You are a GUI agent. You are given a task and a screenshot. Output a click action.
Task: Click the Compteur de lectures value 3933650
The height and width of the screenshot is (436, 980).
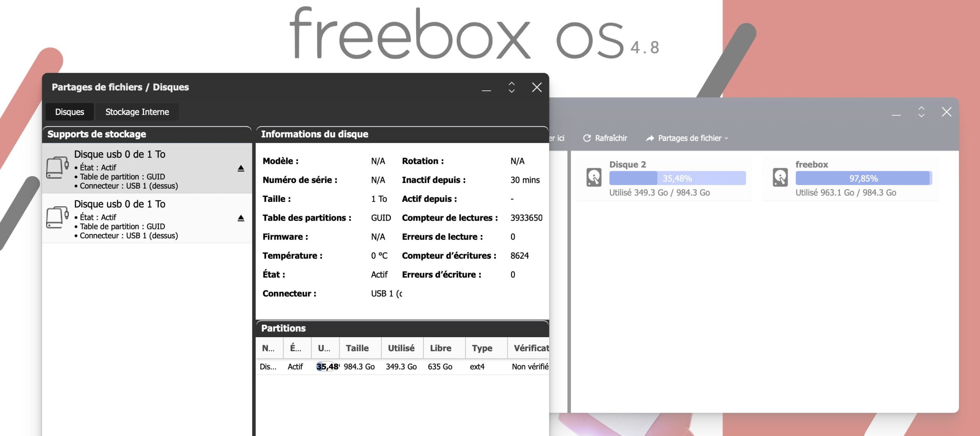point(526,218)
